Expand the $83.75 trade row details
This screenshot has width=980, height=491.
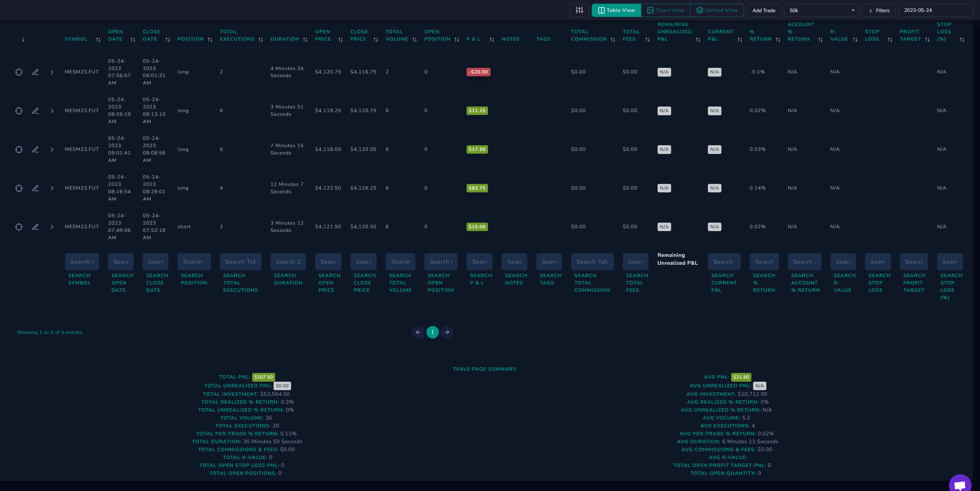coord(52,188)
